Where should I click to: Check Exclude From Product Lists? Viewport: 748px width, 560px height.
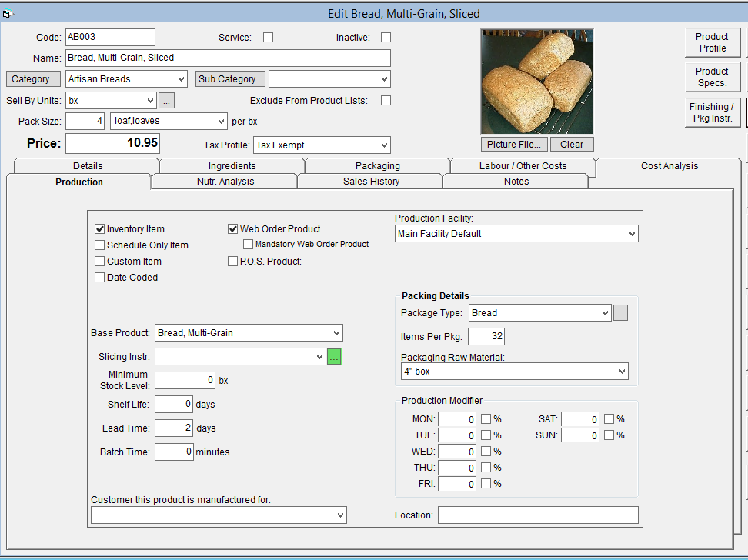(386, 101)
